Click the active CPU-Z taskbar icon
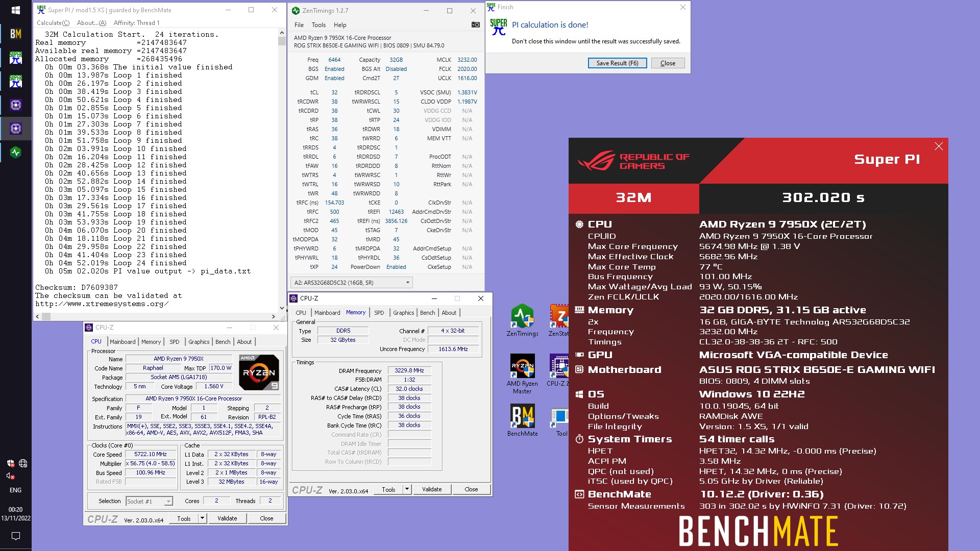The height and width of the screenshot is (551, 980). (x=16, y=129)
